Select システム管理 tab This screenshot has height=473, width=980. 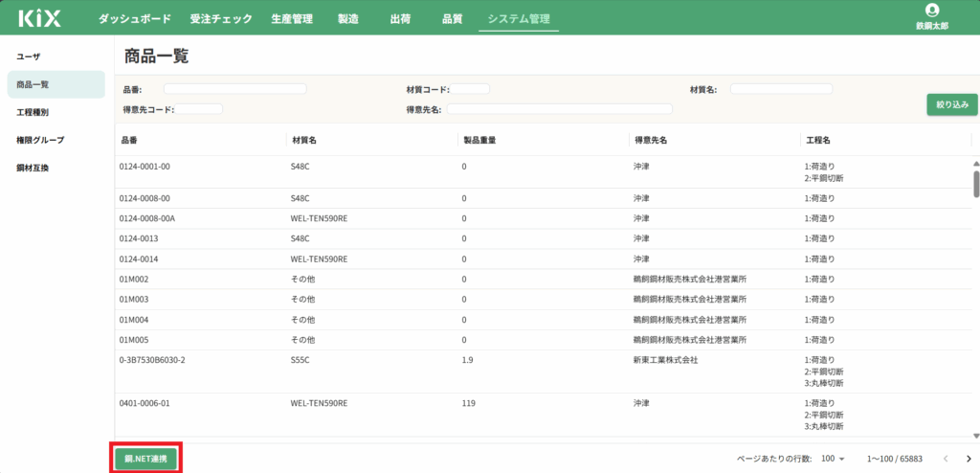click(519, 19)
